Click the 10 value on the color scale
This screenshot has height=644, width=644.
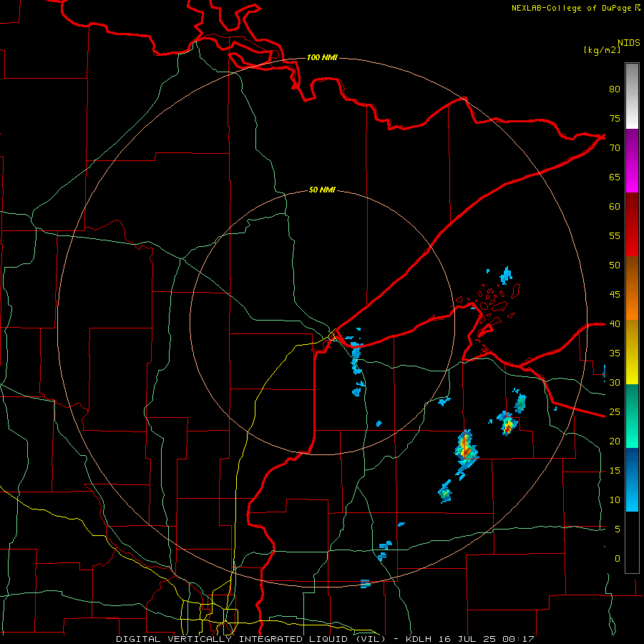point(615,500)
